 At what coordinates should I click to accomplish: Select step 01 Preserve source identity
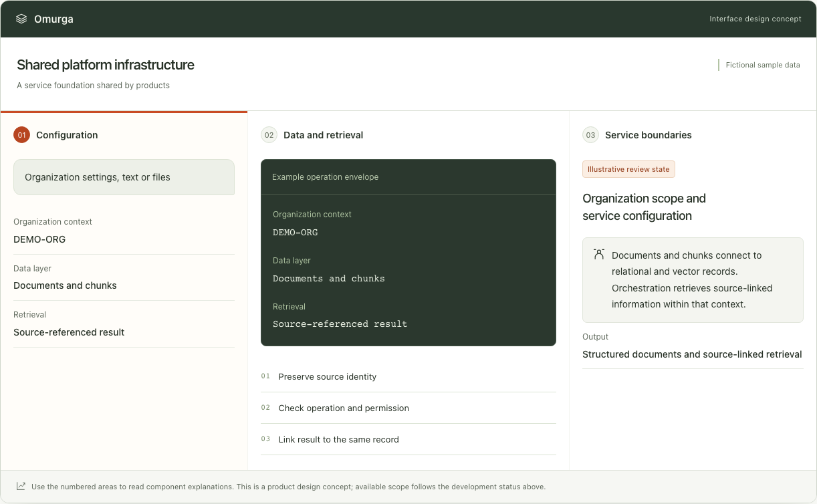click(409, 376)
